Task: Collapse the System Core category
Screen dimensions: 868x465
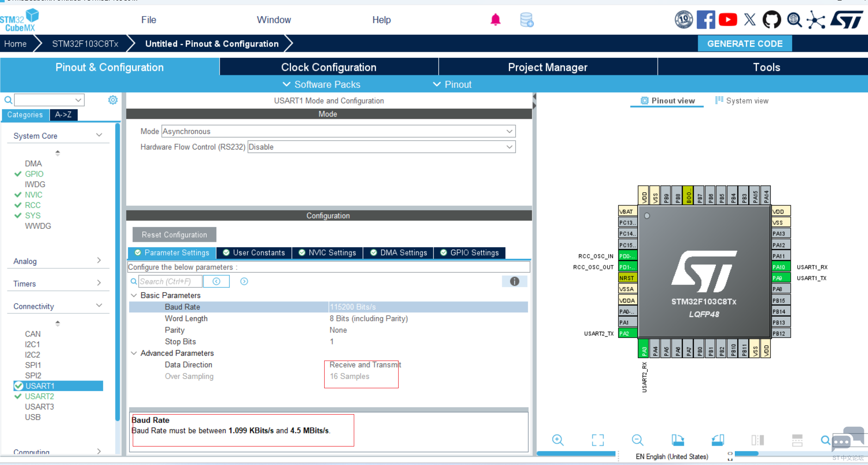Action: pos(98,135)
